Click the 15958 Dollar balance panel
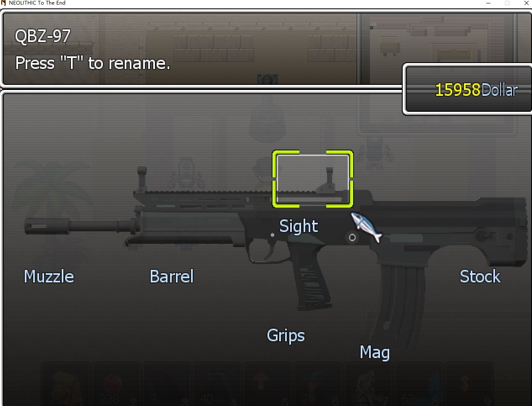This screenshot has height=406, width=532. tap(467, 89)
